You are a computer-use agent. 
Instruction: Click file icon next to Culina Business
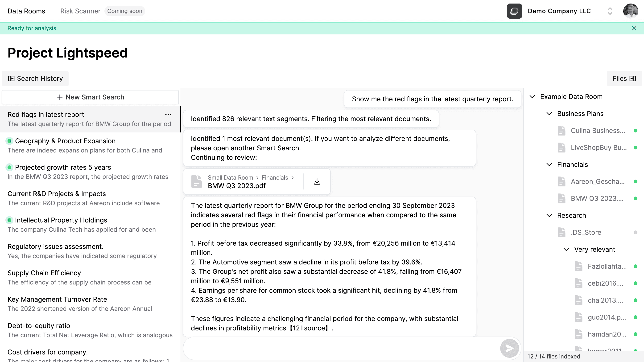[x=561, y=131]
